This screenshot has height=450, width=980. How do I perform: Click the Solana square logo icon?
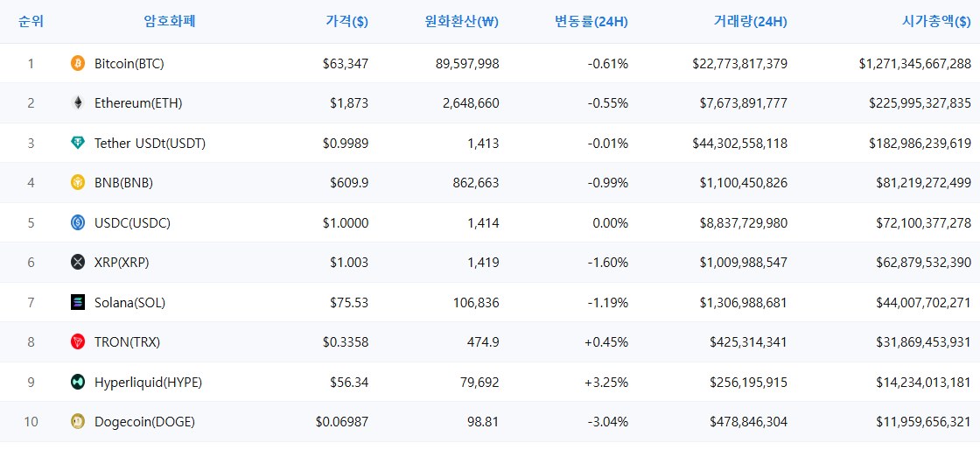click(78, 303)
